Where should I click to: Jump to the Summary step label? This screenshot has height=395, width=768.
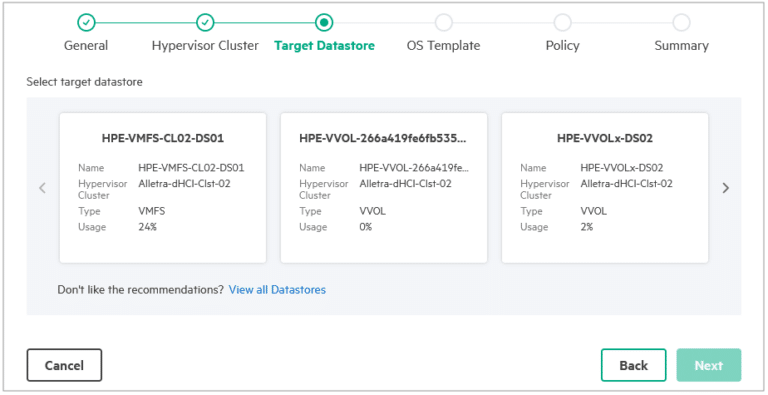(x=681, y=46)
